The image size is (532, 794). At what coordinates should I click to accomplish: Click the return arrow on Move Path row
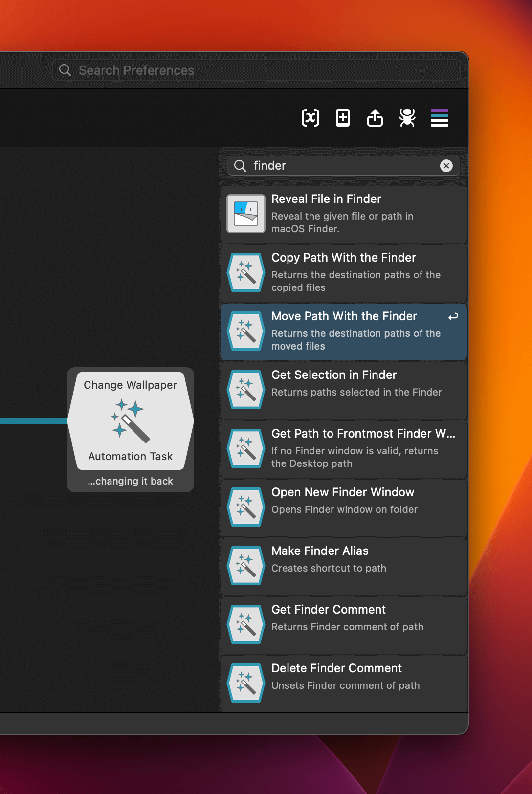click(x=453, y=317)
